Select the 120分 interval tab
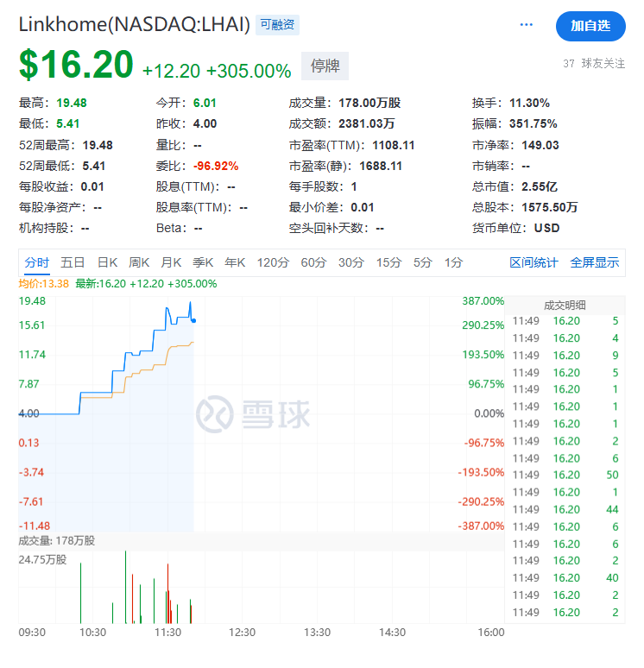Screen dimensions: 644x668 coord(273,262)
